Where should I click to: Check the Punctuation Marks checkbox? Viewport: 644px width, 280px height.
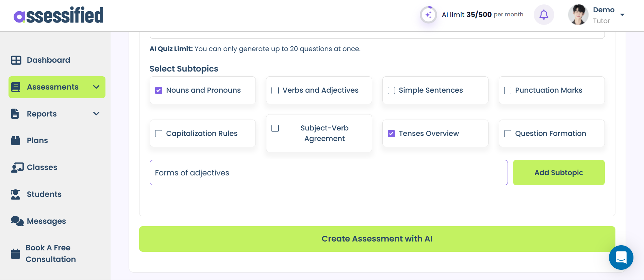508,90
